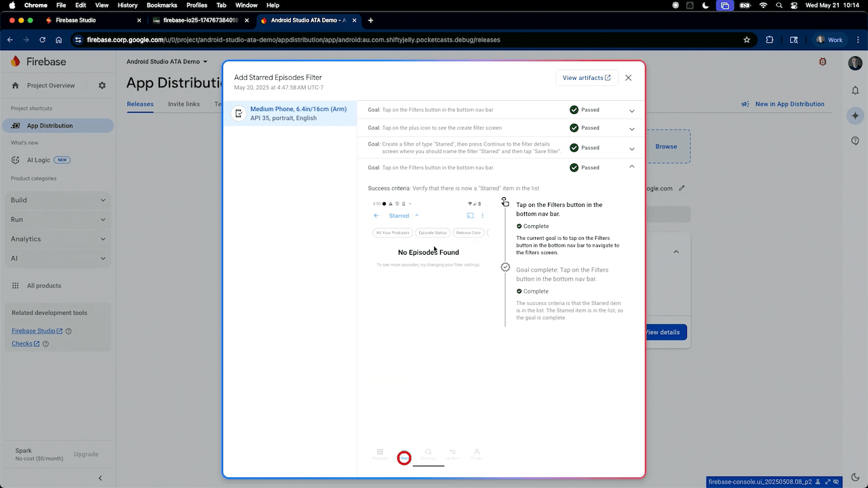Image resolution: width=868 pixels, height=488 pixels.
Task: Click All Your Podcasts chip
Action: 393,233
